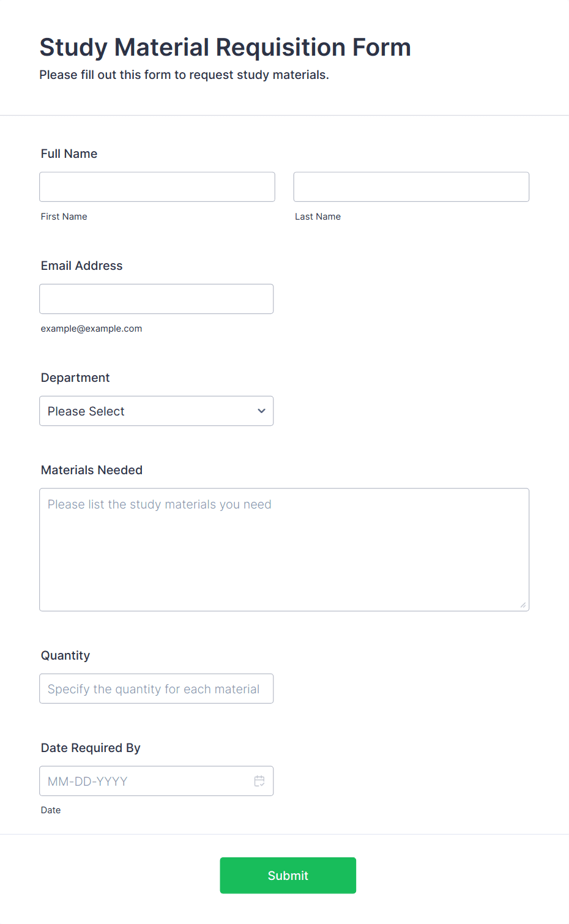Screen dimensions: 569x924
Task: Click the Materials Needed label
Action: [92, 470]
